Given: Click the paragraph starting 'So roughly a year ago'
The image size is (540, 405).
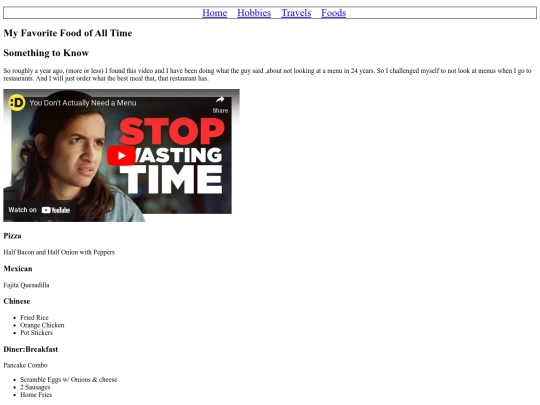Looking at the screenshot, I should (267, 74).
